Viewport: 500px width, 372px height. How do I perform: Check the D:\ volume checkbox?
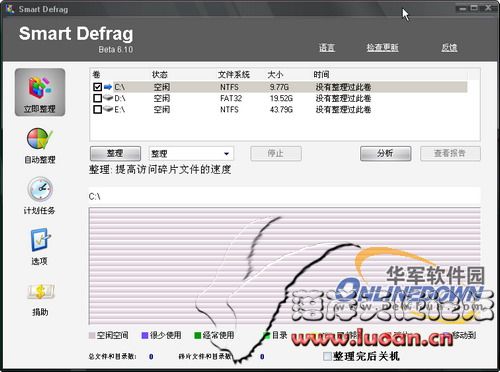point(97,98)
